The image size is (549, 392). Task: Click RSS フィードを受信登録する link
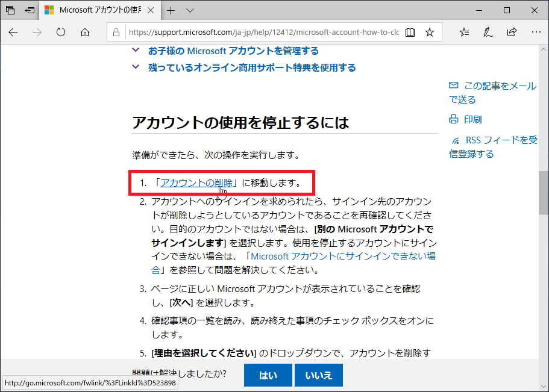click(494, 147)
